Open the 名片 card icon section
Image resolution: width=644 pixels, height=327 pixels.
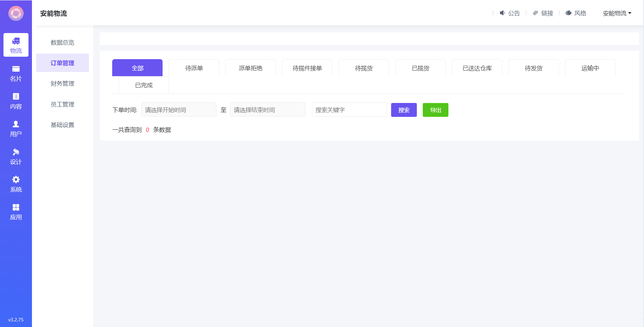coord(16,69)
